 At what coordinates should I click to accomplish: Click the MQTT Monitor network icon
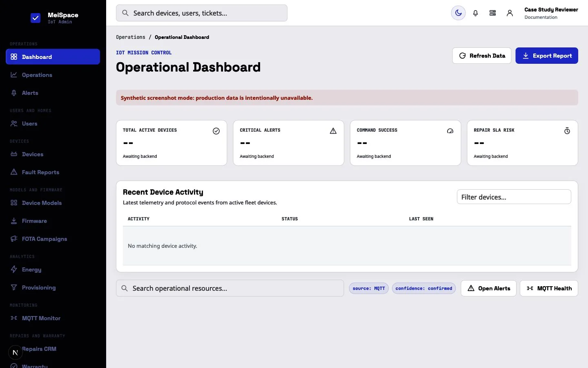coord(14,318)
